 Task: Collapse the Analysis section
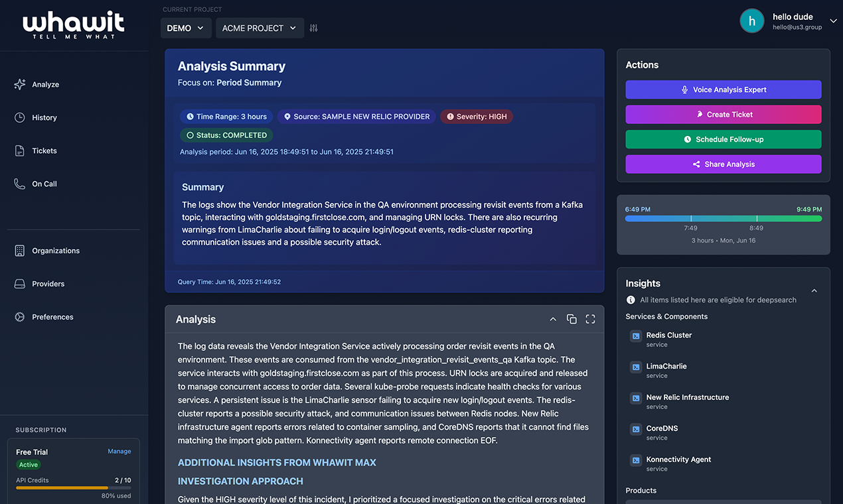pos(553,320)
